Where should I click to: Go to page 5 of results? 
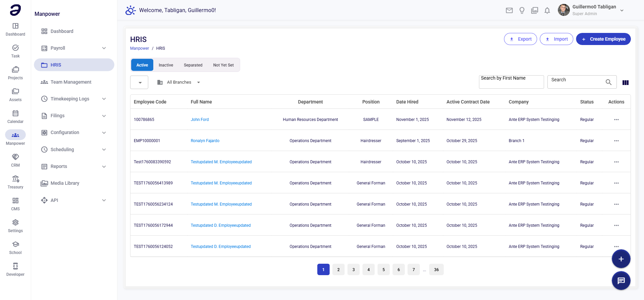click(x=384, y=269)
